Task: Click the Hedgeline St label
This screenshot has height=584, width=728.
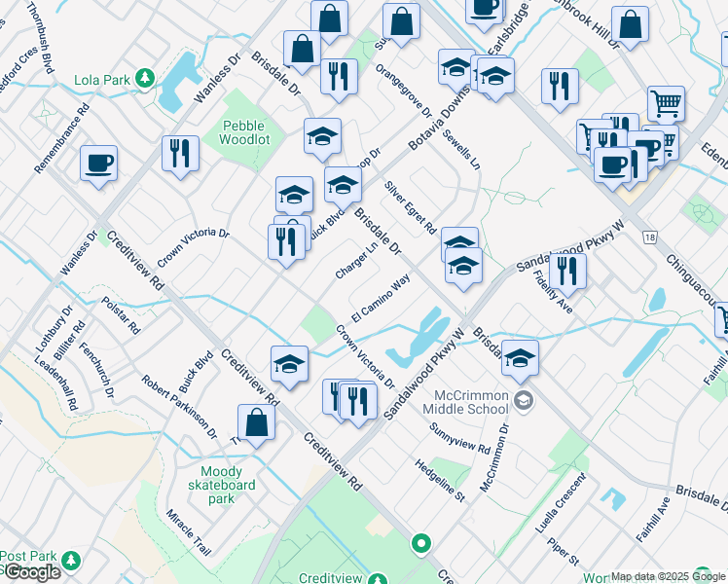Action: click(x=439, y=481)
